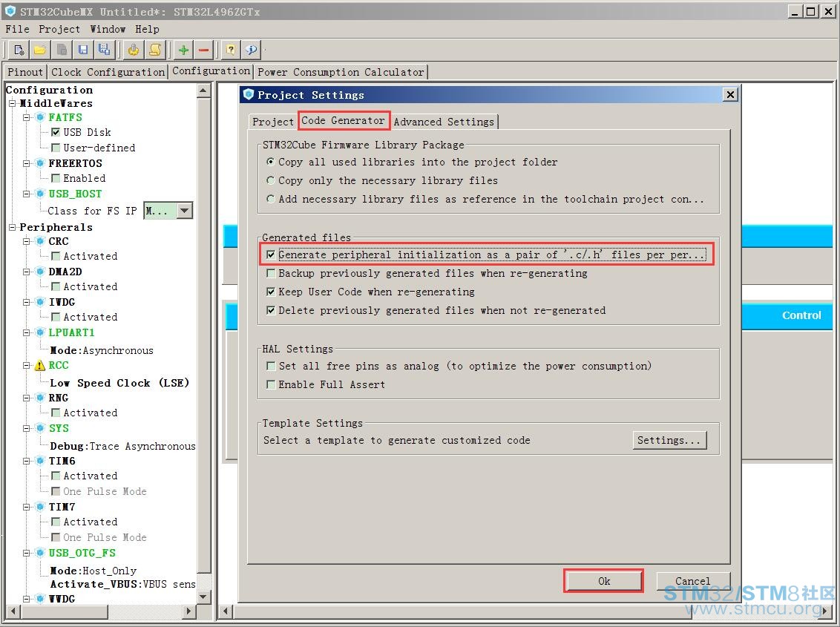Collapse the CRC tree node
Screen dimensions: 840x627
26,242
